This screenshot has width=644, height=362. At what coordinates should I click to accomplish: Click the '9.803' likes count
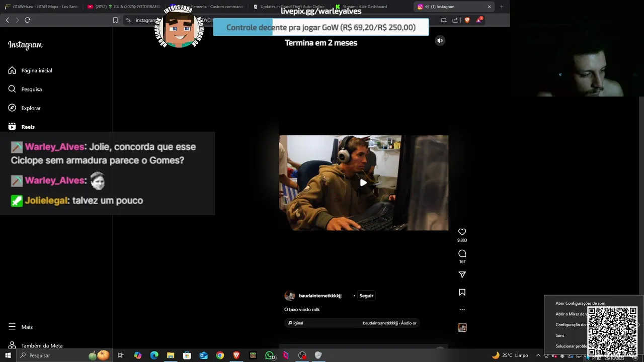pos(462,240)
